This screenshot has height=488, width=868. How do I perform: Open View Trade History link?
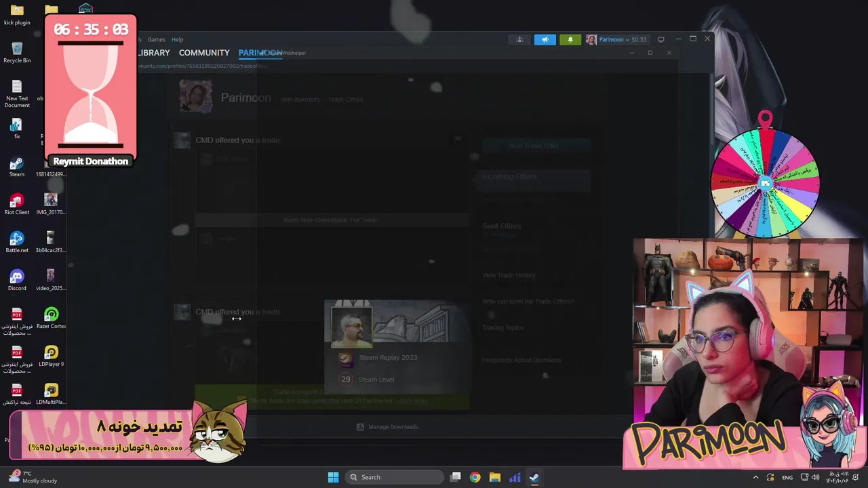tap(509, 275)
